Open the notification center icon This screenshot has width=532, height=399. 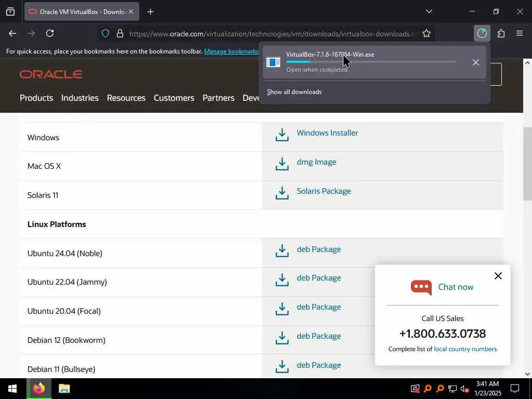[x=515, y=389]
